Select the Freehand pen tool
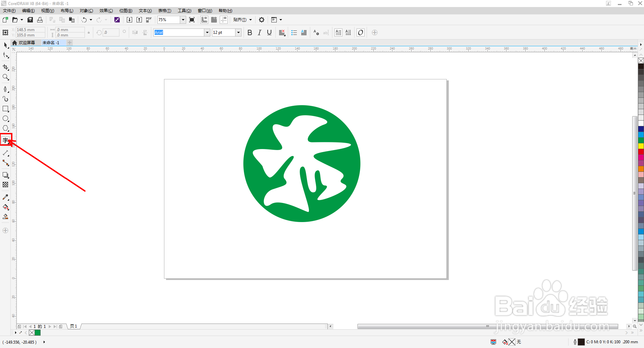 [5, 89]
